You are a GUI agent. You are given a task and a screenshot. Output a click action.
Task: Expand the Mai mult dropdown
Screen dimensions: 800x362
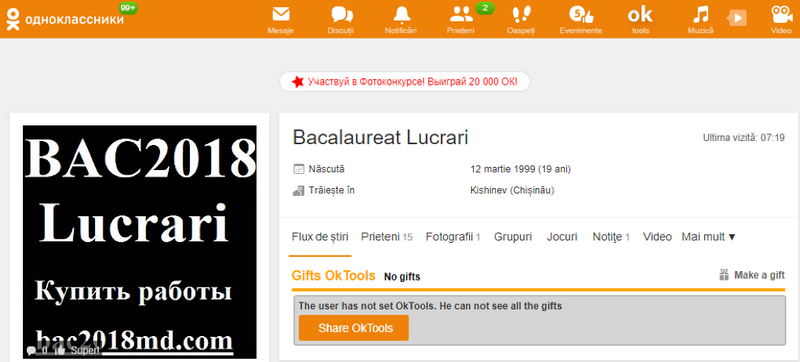click(x=709, y=237)
